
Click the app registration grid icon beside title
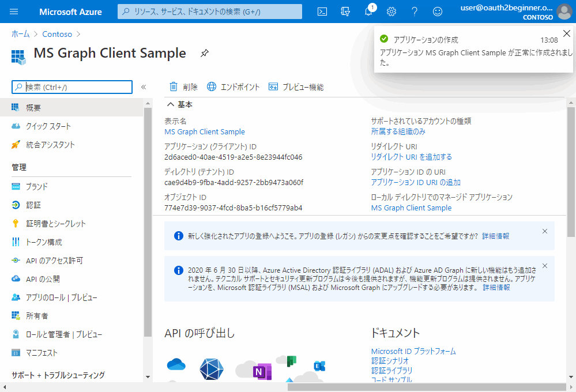click(x=18, y=57)
